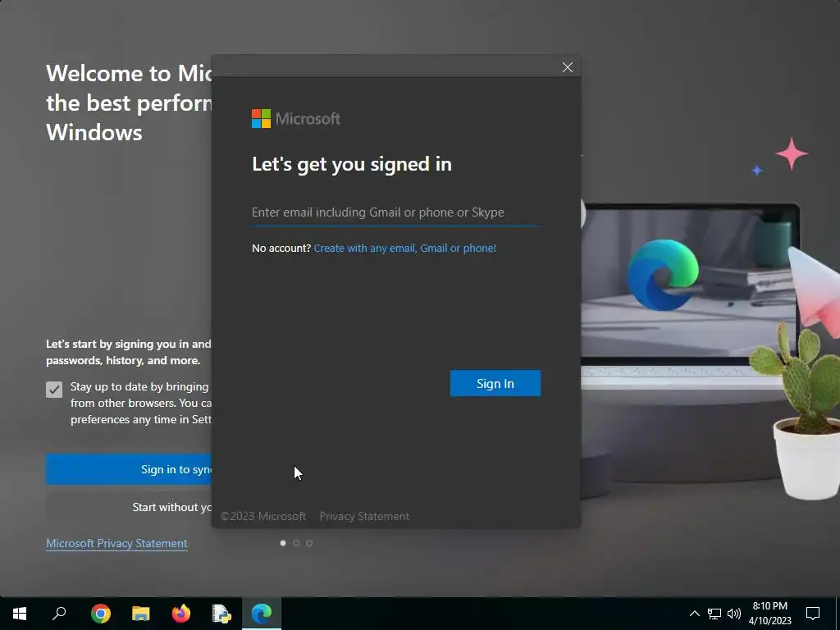Close the sign-in dialog with X

click(x=568, y=67)
